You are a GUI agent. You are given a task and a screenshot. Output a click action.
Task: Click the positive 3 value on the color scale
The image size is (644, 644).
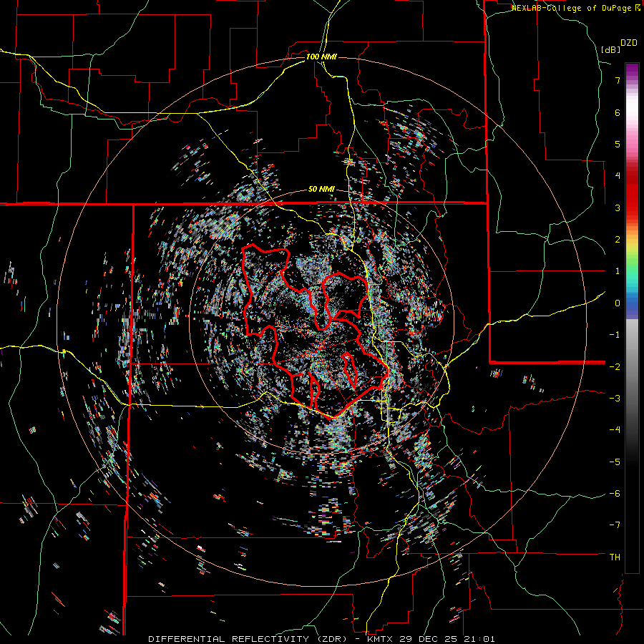click(x=618, y=208)
